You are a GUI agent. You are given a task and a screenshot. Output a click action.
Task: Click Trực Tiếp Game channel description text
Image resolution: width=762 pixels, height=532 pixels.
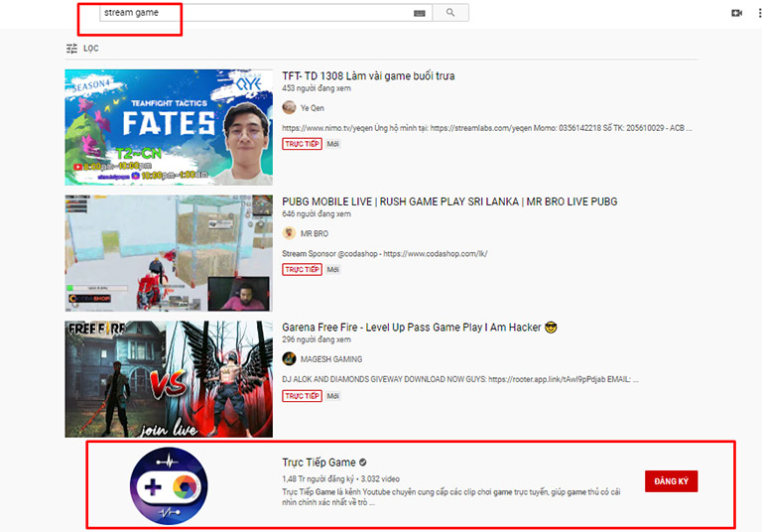(451, 497)
